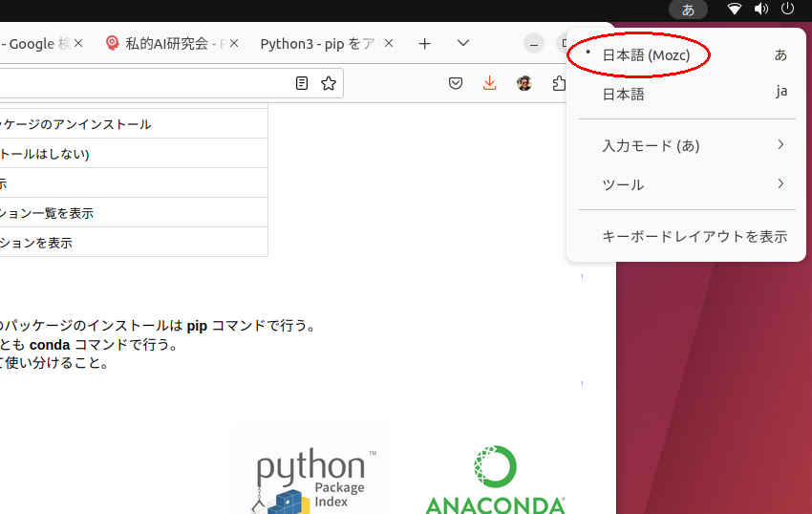This screenshot has height=514, width=812.
Task: Open the Extensions puzzle piece icon
Action: pyautogui.click(x=559, y=83)
